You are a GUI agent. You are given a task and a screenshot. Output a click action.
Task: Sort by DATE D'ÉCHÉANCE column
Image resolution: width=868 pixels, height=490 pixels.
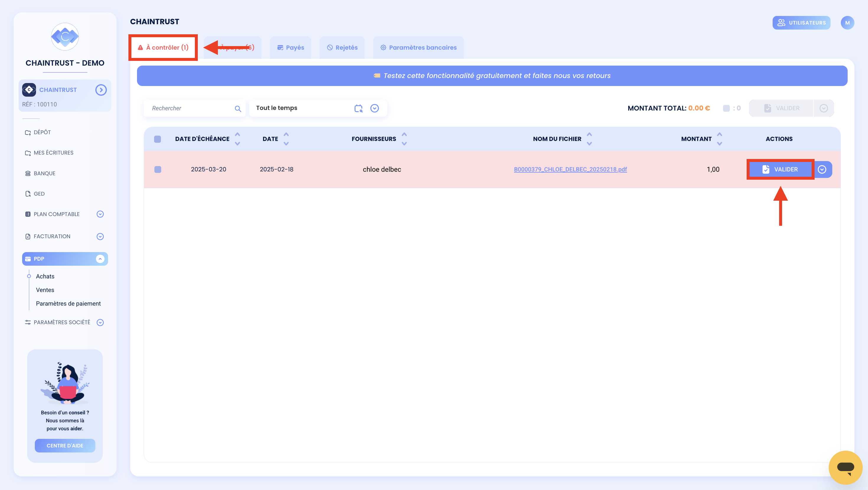pyautogui.click(x=237, y=139)
